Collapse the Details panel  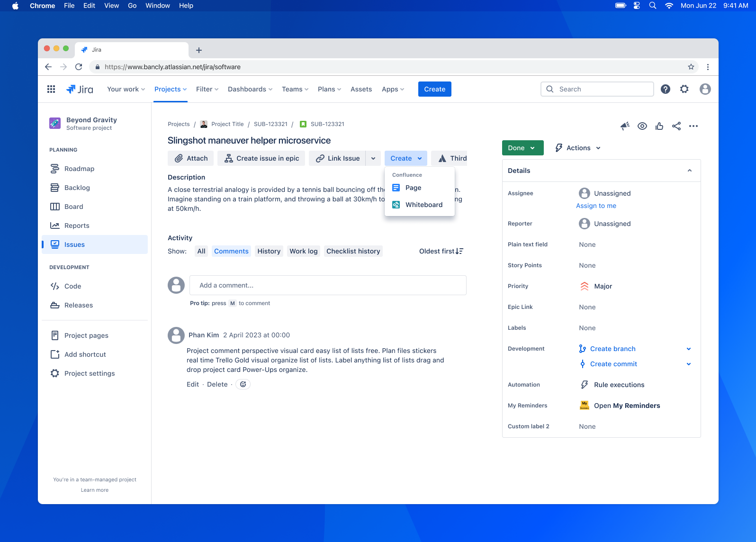point(690,171)
